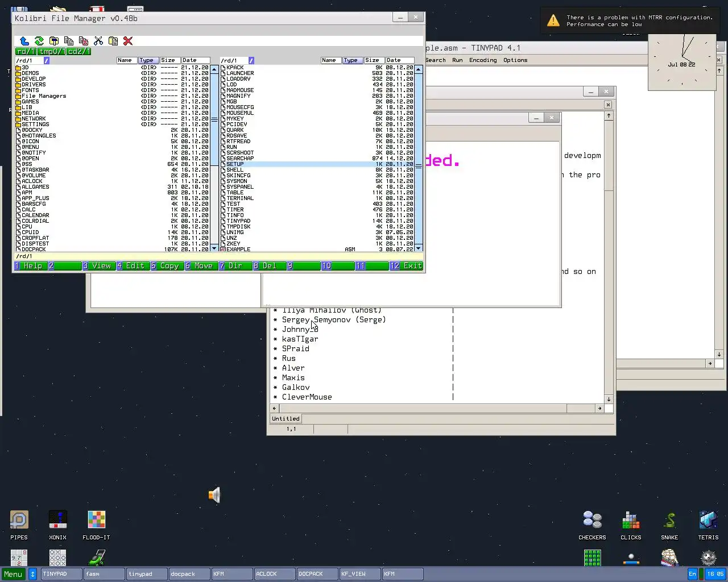Launch the SNAKE desktop icon
Viewport: 728px width, 582px height.
[x=669, y=520]
